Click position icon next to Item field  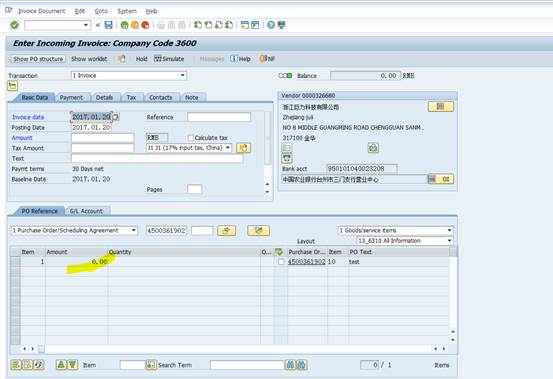pos(151,365)
